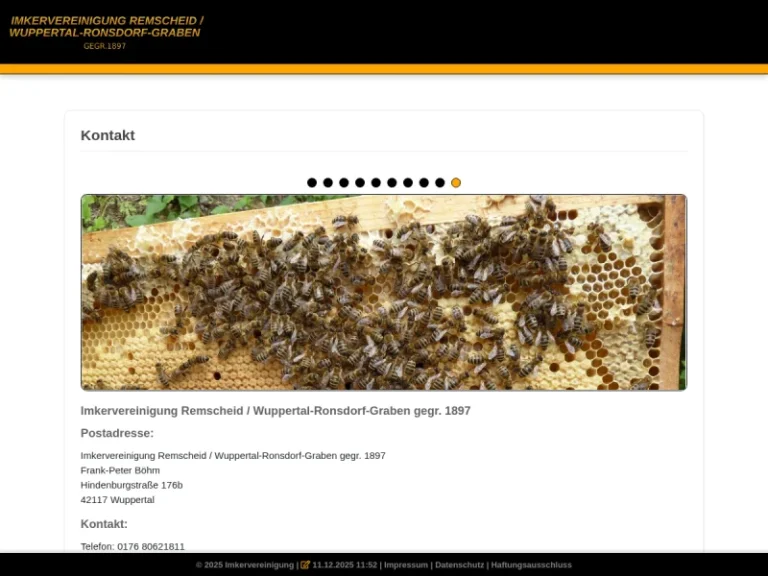Select the first slideshow dot indicator
The image size is (768, 576).
point(312,183)
